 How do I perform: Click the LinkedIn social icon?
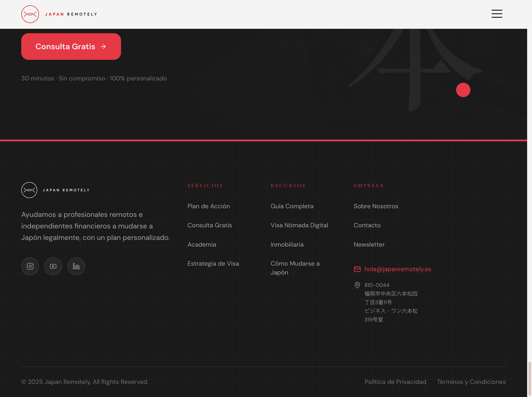[x=76, y=266]
